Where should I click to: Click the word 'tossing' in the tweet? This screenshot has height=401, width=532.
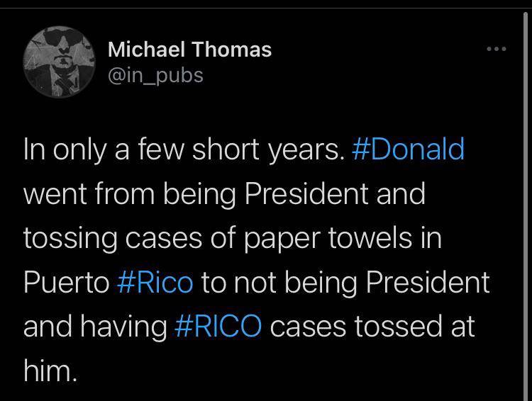65,238
